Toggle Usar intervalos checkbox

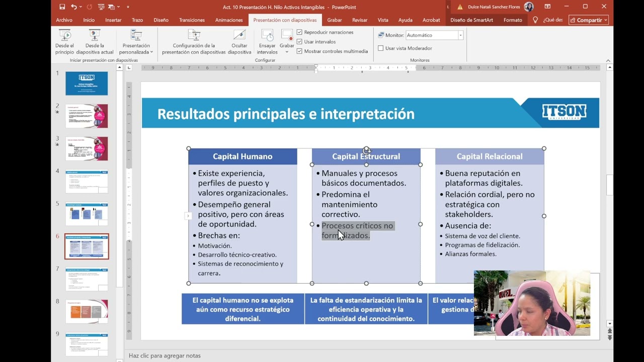[299, 42]
